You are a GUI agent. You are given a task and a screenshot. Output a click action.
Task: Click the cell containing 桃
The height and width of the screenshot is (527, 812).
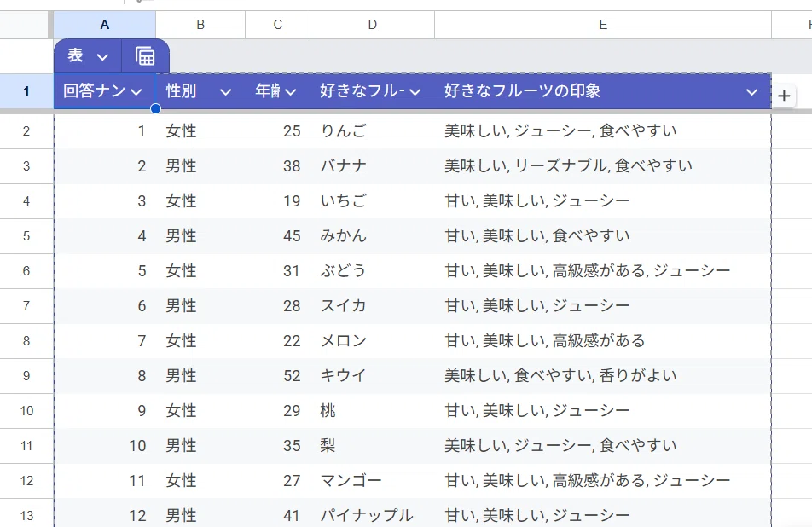pos(373,411)
